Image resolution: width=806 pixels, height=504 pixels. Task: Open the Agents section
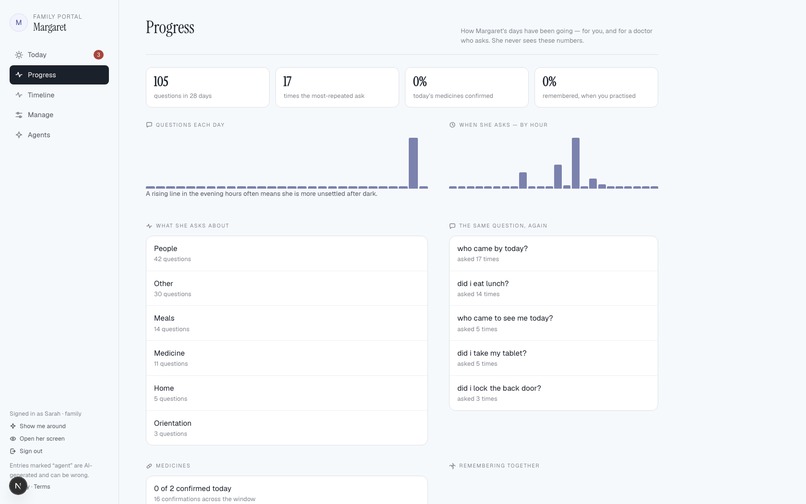[59, 135]
